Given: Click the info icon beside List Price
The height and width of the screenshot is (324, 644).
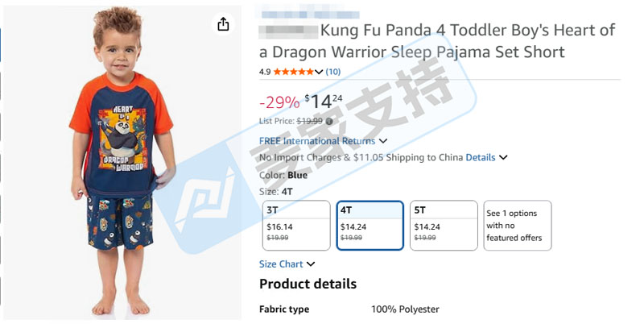Looking at the screenshot, I should pos(329,121).
